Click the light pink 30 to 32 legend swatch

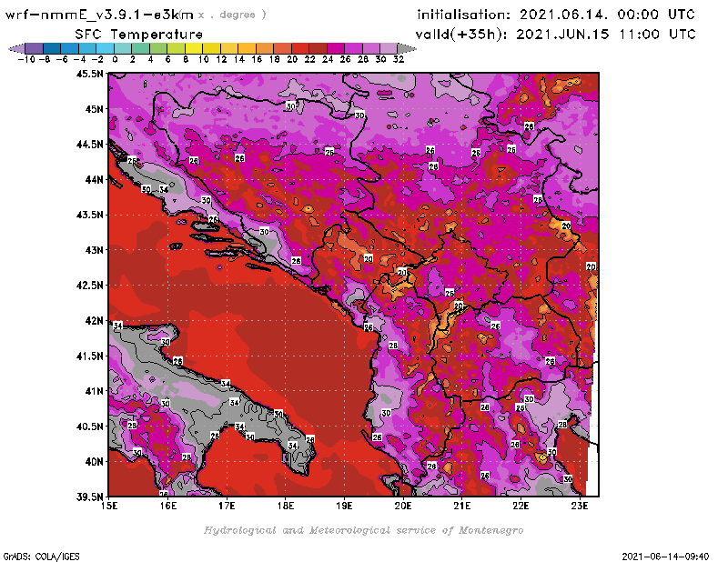tap(389, 48)
